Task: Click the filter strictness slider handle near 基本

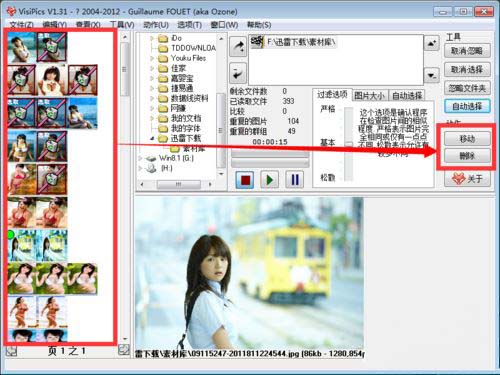Action: point(349,144)
